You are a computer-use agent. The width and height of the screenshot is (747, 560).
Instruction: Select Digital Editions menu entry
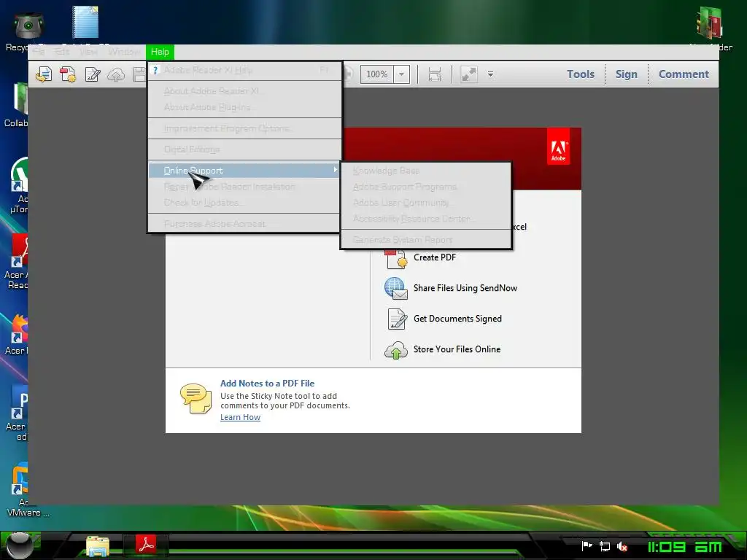coord(245,149)
